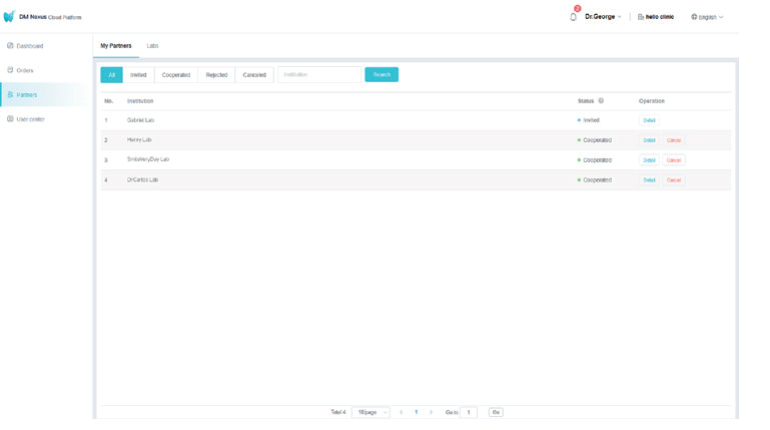Filter partners by Invited status
This screenshot has width=770, height=430.
[x=139, y=75]
